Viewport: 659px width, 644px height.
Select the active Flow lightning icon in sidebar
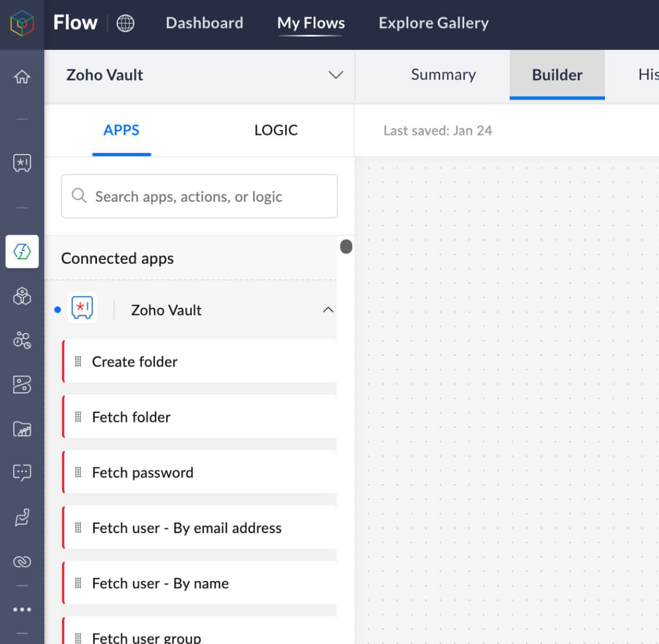(22, 251)
